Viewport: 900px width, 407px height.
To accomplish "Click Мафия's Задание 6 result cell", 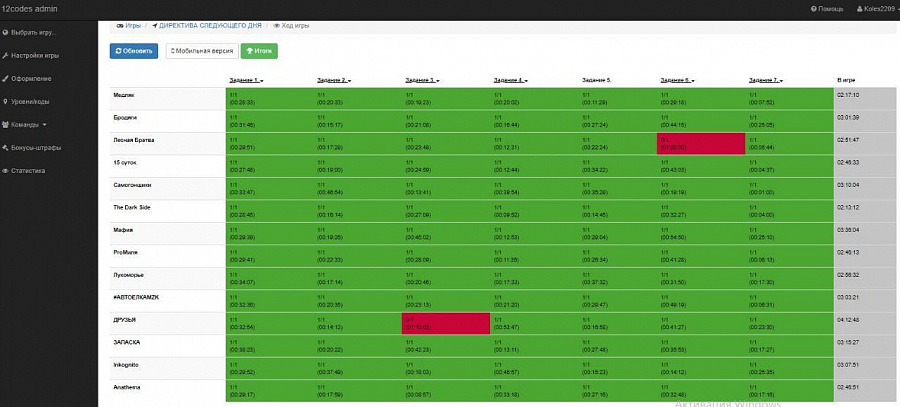I will tap(701, 233).
